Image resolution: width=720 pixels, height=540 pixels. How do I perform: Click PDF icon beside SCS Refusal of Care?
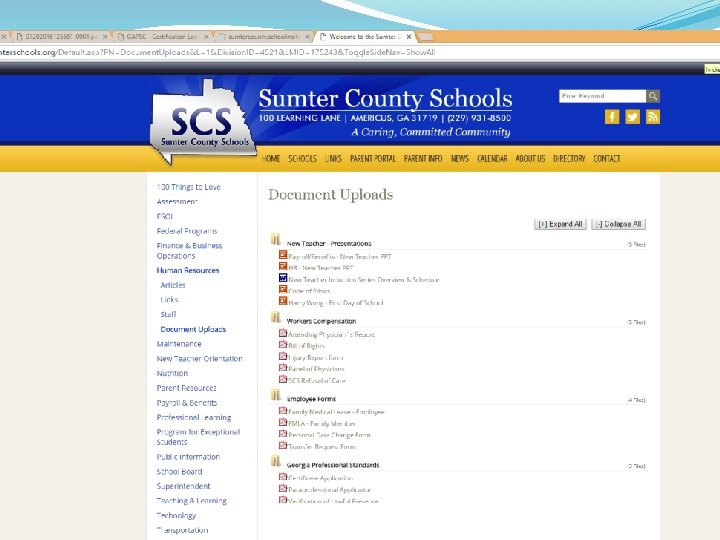tap(283, 379)
